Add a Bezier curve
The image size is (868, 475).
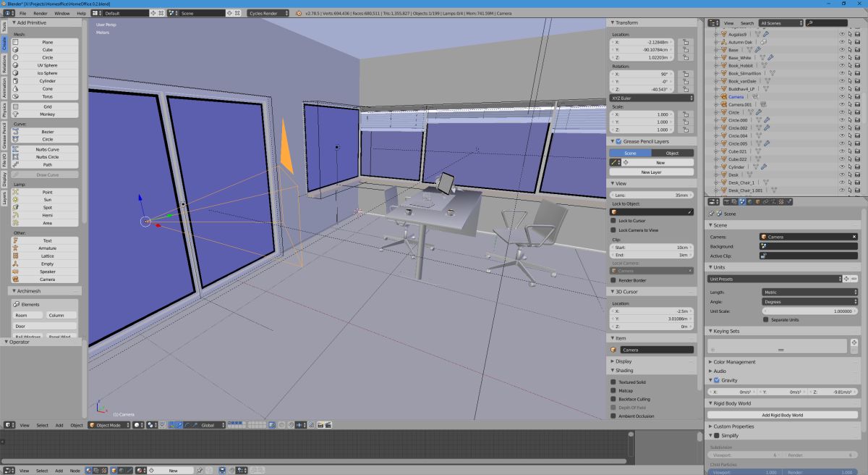click(x=45, y=132)
